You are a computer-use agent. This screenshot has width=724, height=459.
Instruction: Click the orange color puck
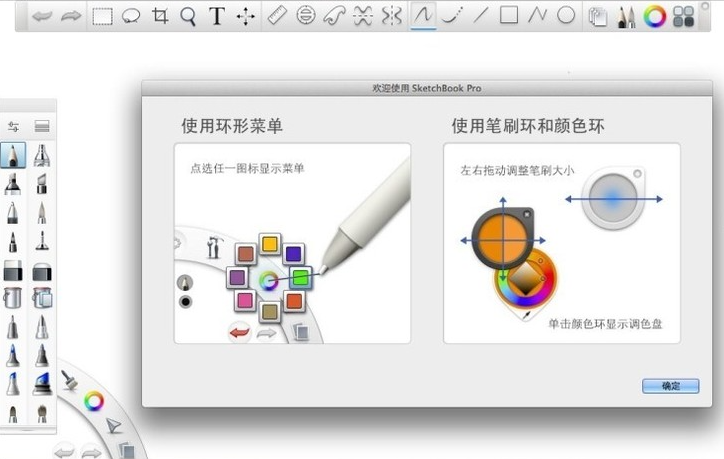503,238
